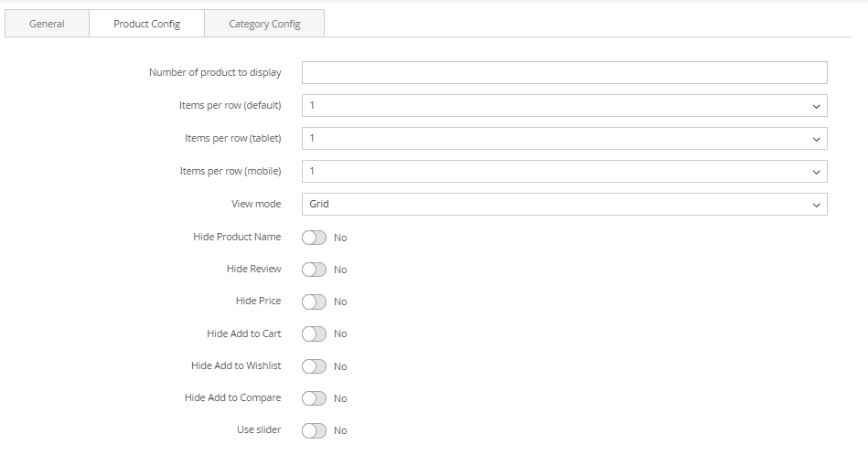Click chevron arrow of Items per row (tablet)
Viewport: 868px width, 455px height.
click(816, 139)
